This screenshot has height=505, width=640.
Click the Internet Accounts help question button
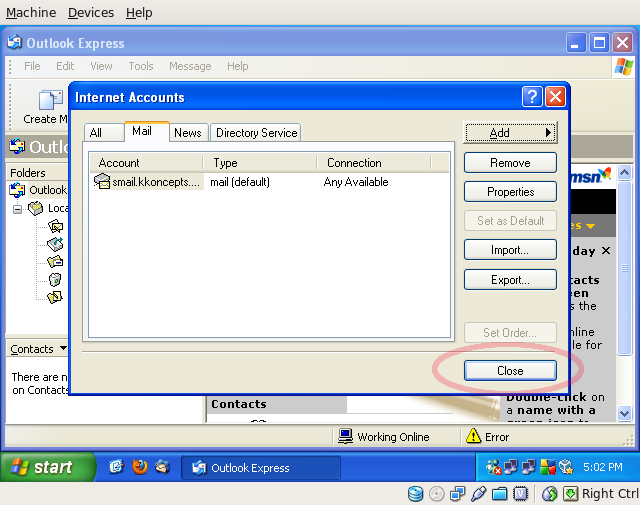click(x=532, y=97)
